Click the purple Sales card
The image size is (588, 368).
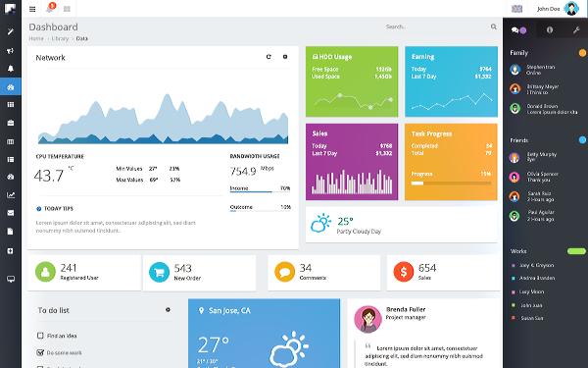[x=352, y=162]
